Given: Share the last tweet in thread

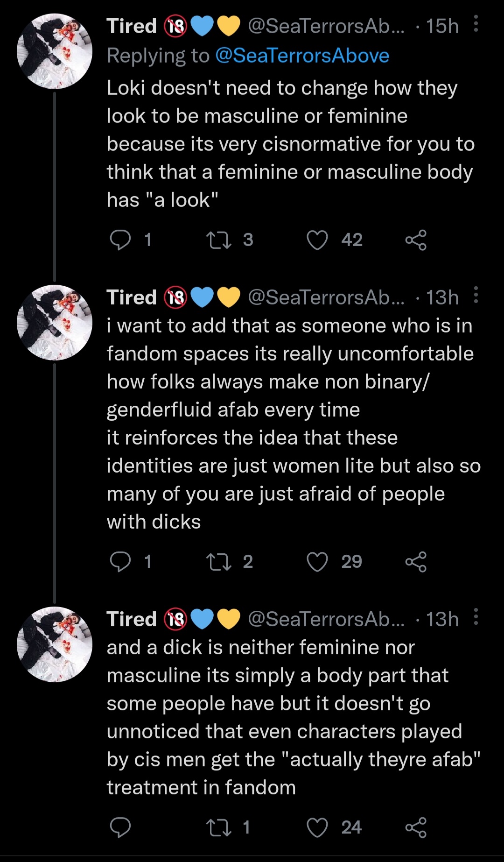Looking at the screenshot, I should pyautogui.click(x=415, y=827).
